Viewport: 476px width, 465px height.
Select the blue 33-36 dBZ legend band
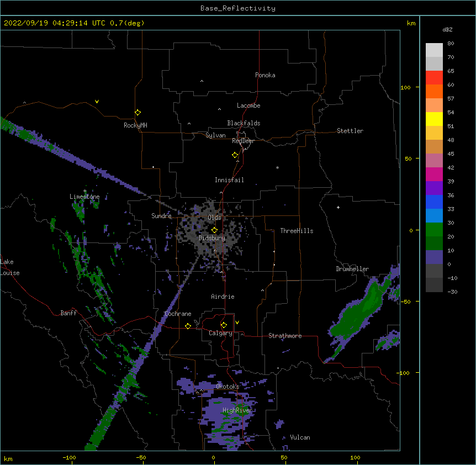(434, 202)
